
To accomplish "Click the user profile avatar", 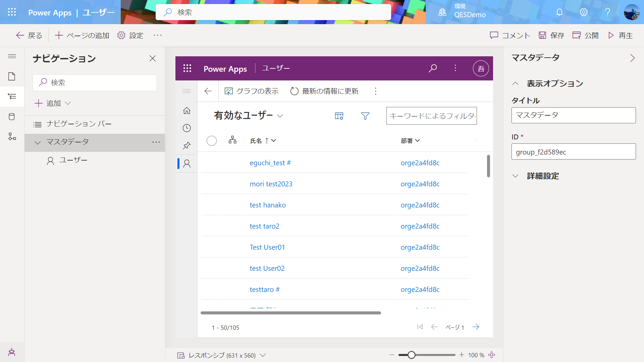I will 632,12.
